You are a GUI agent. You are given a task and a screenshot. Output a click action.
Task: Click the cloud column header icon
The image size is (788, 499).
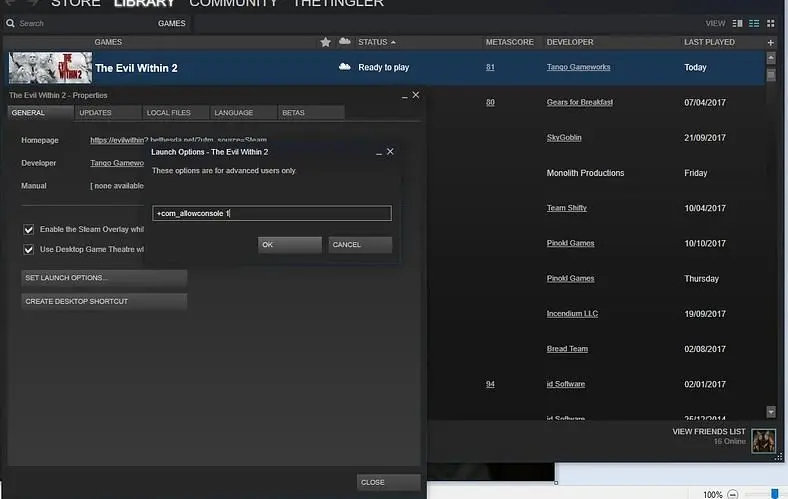coord(345,41)
